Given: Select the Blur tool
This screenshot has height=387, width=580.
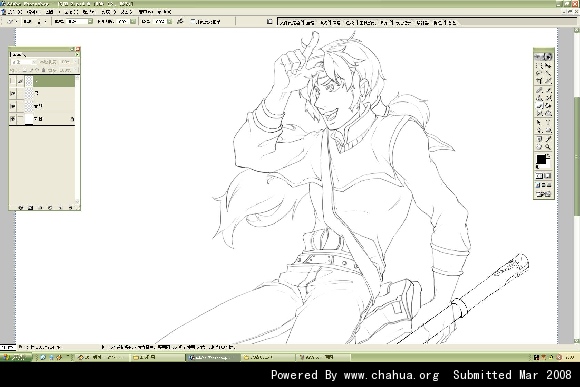Looking at the screenshot, I should coord(539,114).
